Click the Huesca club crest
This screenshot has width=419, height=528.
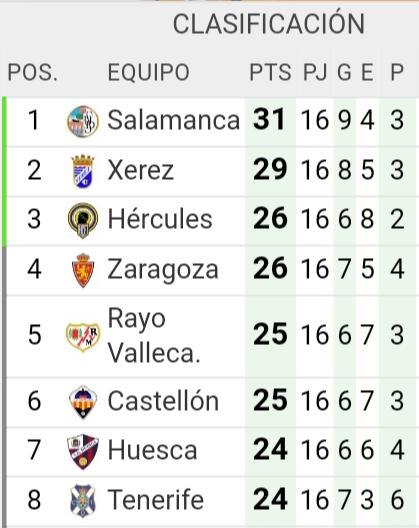click(x=83, y=451)
